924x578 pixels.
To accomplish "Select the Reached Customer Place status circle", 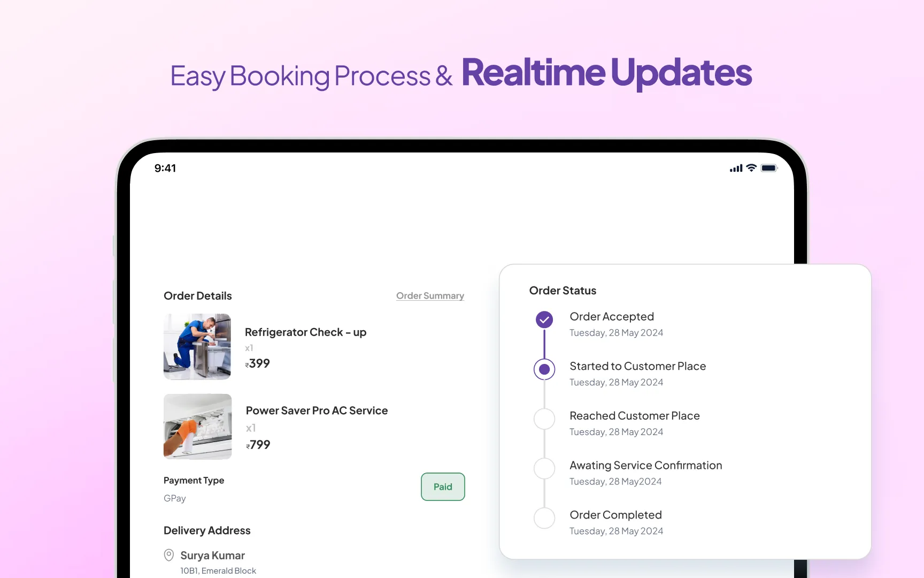I will coord(544,419).
